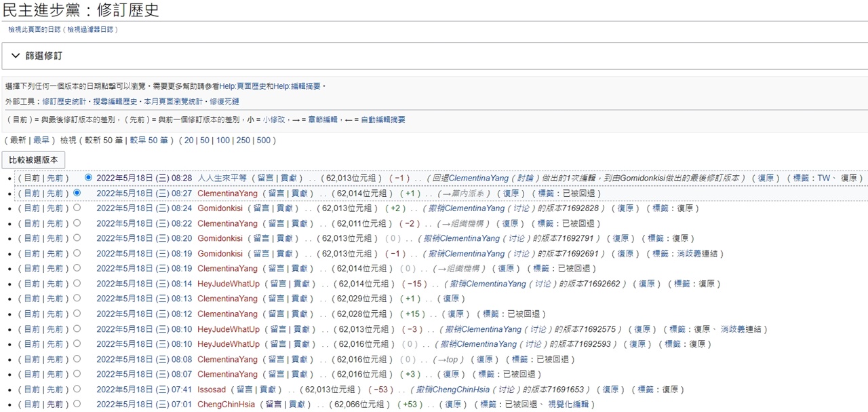Select the radio button on the 08:22 ClementinaYang revision
868x412 pixels.
[x=77, y=223]
